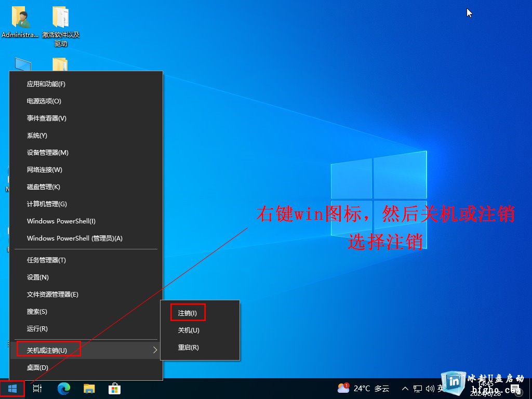
Task: Select 系统(Y) in the context menu
Action: point(86,136)
